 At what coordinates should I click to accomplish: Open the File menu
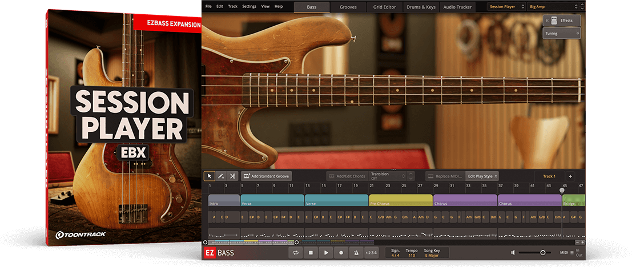click(208, 7)
